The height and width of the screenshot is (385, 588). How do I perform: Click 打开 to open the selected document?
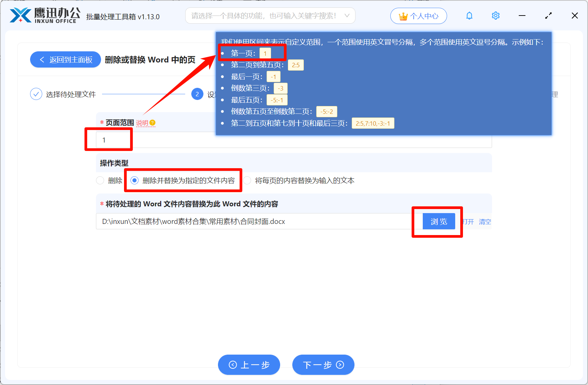pyautogui.click(x=467, y=222)
